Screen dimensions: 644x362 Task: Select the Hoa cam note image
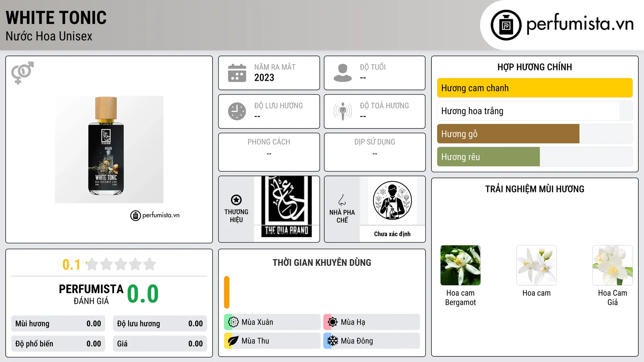536,265
